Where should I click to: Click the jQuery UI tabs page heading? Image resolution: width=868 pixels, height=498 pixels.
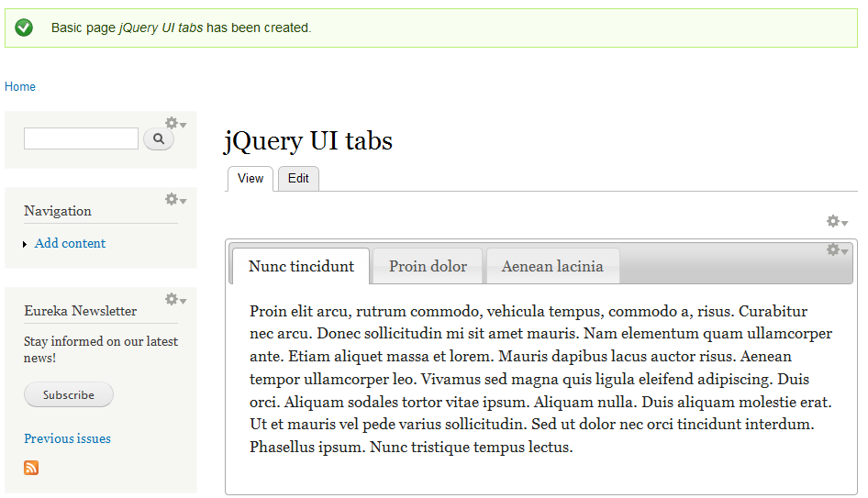(x=308, y=141)
